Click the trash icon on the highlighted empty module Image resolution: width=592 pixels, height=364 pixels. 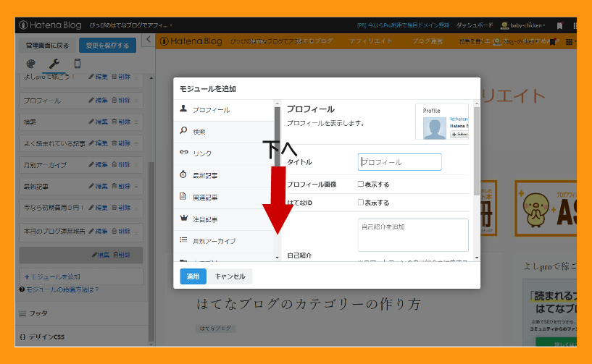(x=116, y=255)
